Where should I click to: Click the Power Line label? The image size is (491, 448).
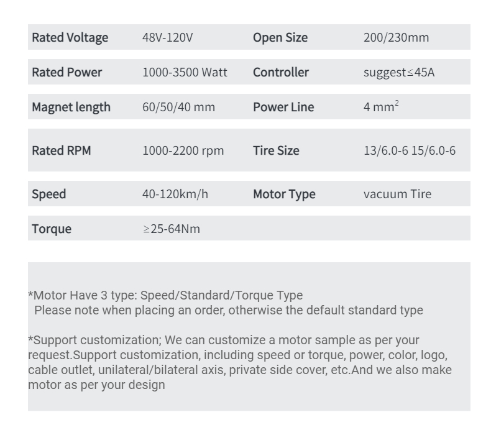(x=283, y=107)
